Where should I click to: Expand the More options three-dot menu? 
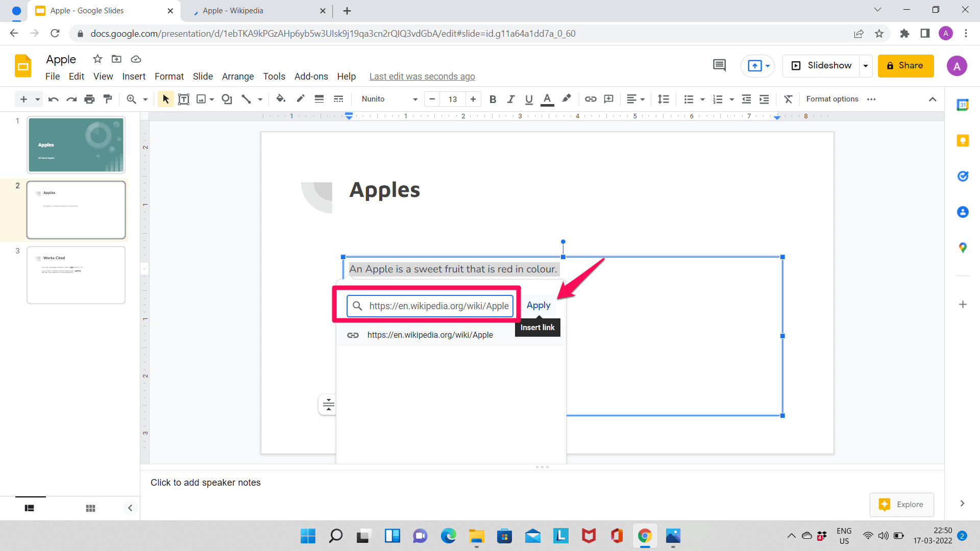(x=871, y=99)
